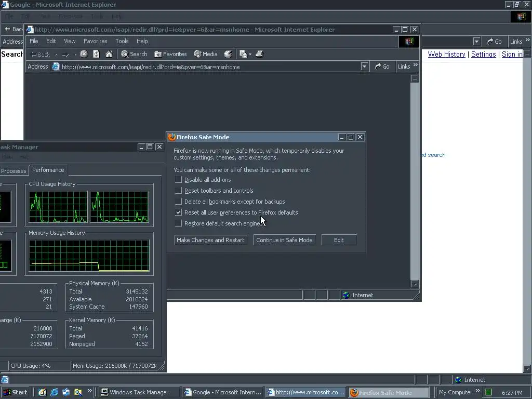Expand address dropdown in Google IE window
This screenshot has width=532, height=399.
coord(477,42)
